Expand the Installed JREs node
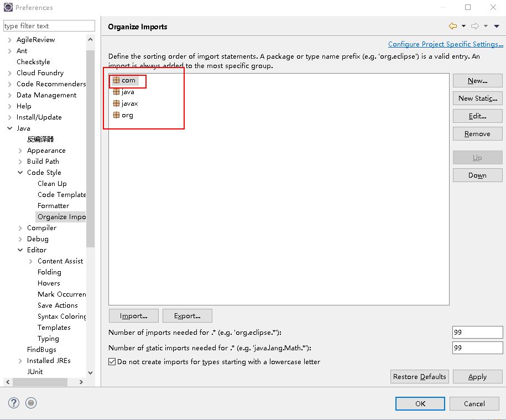The height and width of the screenshot is (420, 506). click(20, 361)
